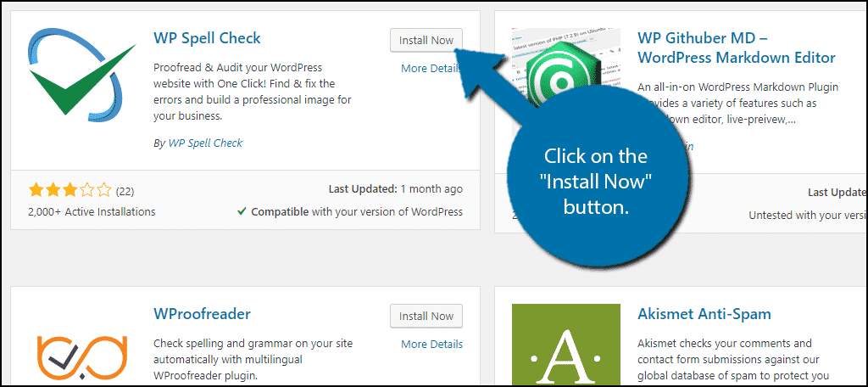
Task: Click the WProofreader description text
Action: (253, 360)
